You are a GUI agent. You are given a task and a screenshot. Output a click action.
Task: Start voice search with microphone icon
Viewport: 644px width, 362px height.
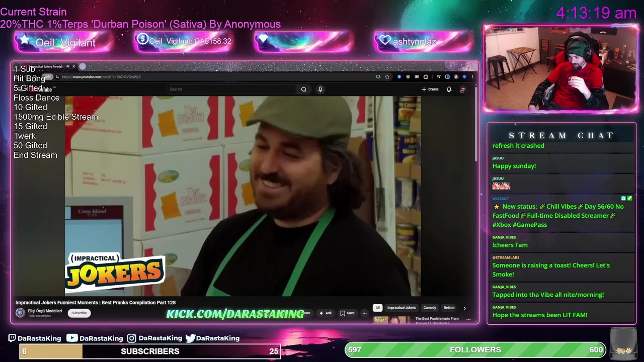pos(320,89)
